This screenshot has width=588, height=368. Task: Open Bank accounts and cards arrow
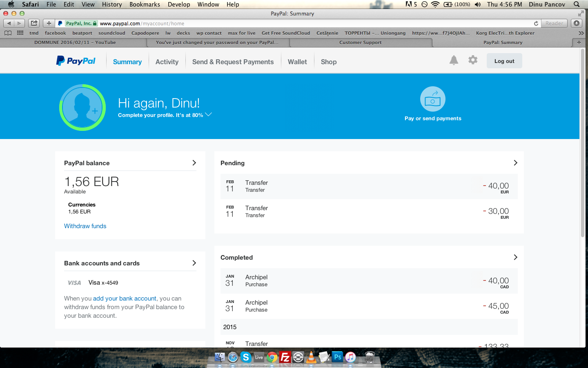[x=194, y=263]
